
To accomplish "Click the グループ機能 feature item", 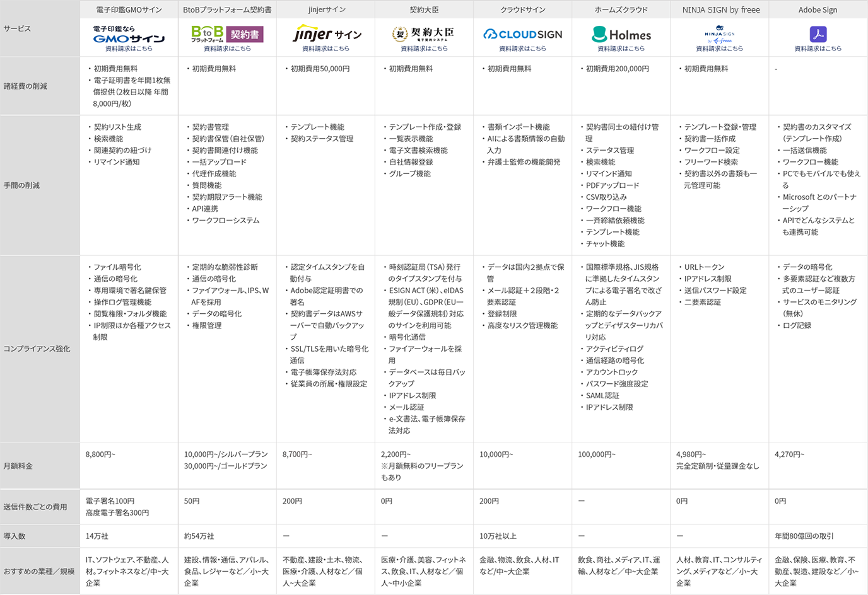I will click(409, 174).
